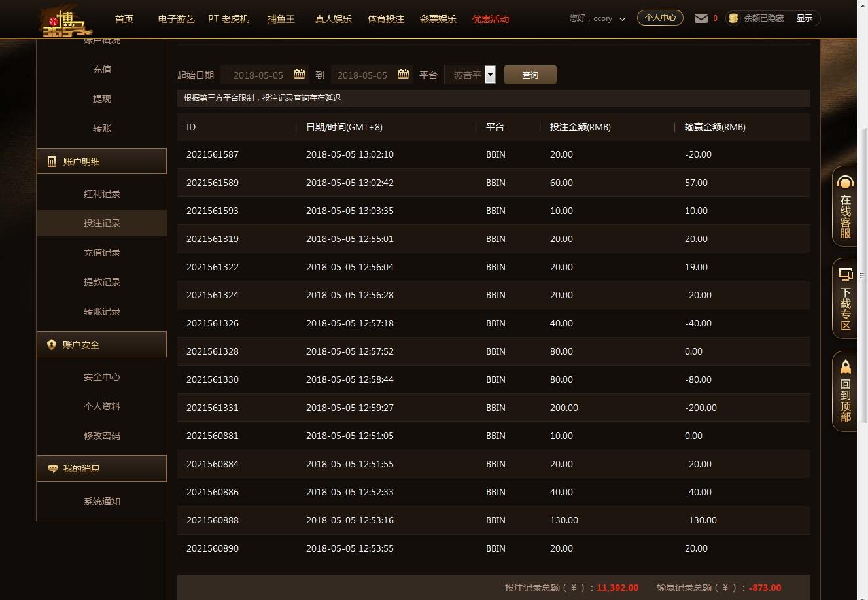Click the site logo in header

(x=65, y=21)
